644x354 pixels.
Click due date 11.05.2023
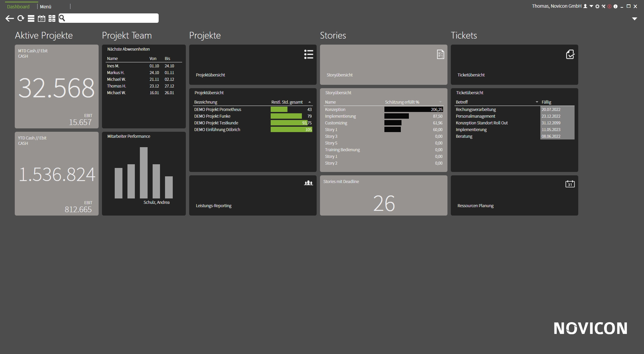click(x=551, y=130)
